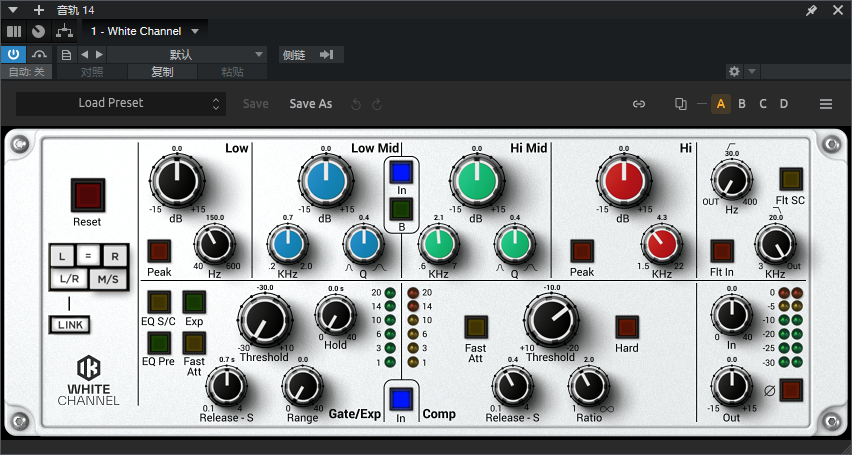852x455 pixels.
Task: Go to the next preset arrow
Action: (99, 54)
